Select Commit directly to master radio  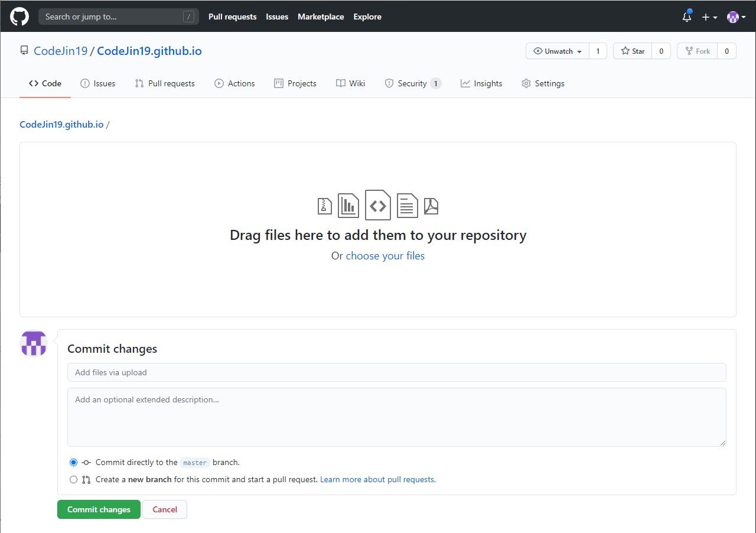[x=73, y=463]
